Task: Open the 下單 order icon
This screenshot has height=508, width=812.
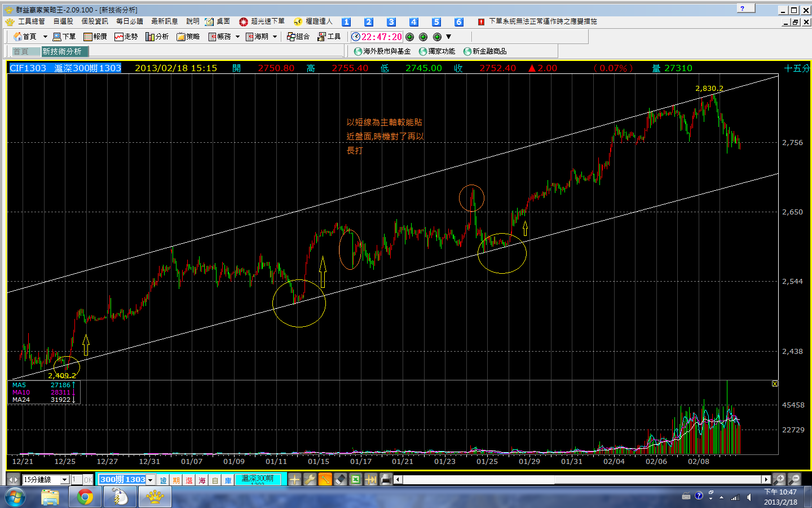Action: [x=64, y=37]
